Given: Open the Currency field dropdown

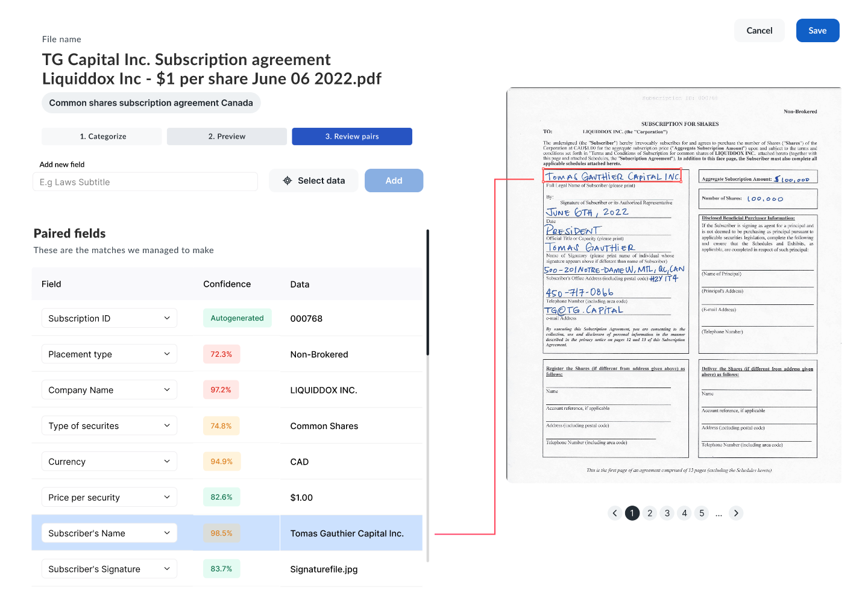Looking at the screenshot, I should [x=109, y=462].
